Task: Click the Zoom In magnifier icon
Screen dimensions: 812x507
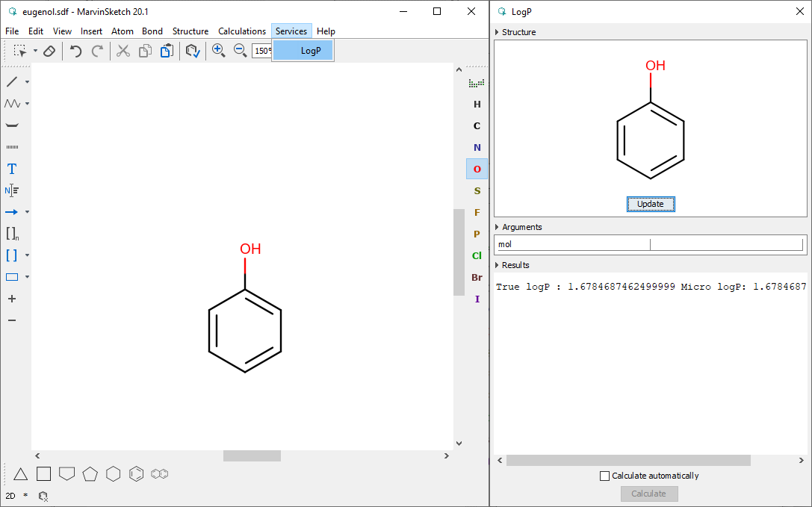Action: point(219,51)
